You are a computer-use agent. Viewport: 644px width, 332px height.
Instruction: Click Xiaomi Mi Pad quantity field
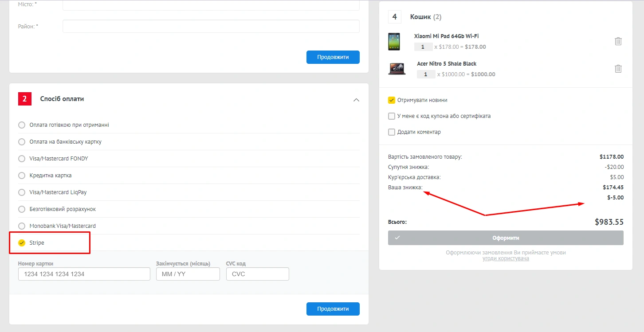point(423,47)
